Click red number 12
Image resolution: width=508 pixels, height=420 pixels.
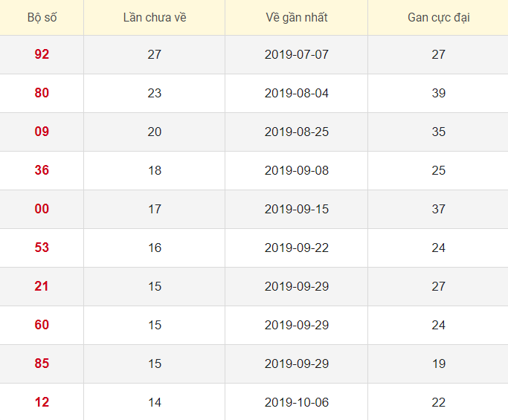[x=42, y=402]
